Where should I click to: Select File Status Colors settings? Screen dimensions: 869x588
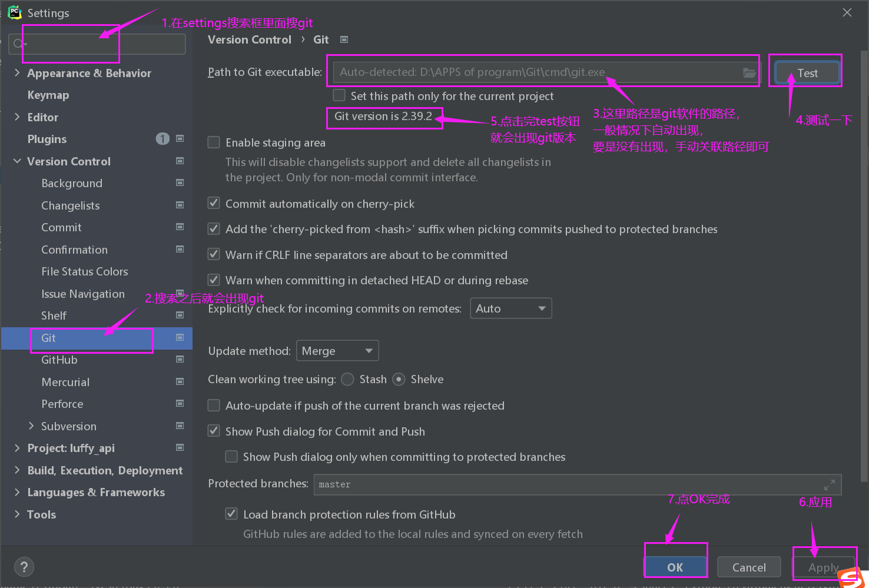pos(85,271)
